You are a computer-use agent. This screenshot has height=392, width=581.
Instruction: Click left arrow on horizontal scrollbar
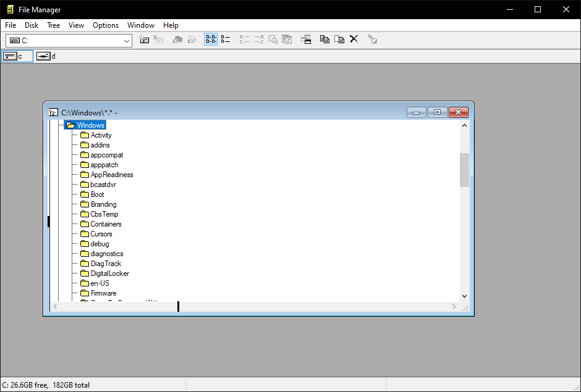[x=55, y=306]
